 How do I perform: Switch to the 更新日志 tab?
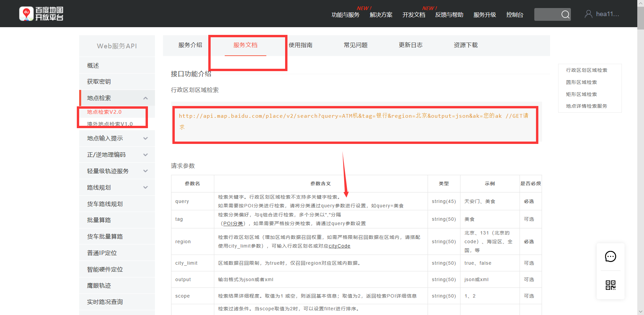(411, 45)
